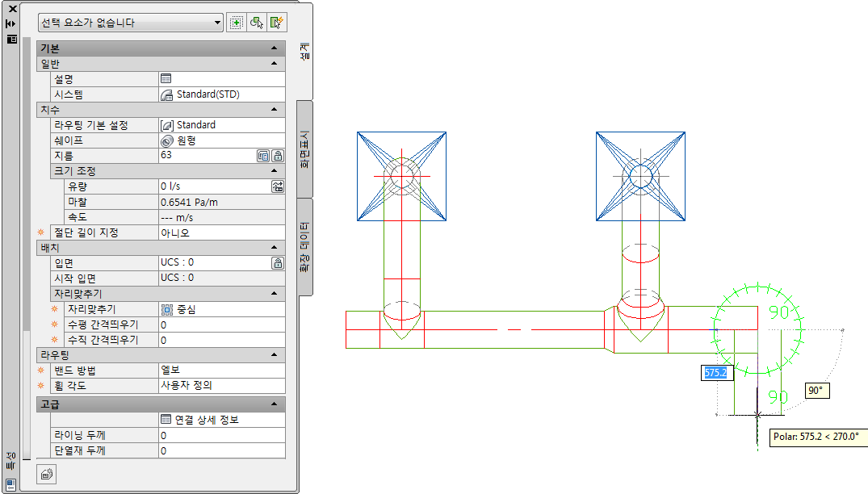868x494 pixels.
Task: Select the 시작 입면 UCS : 0 value
Action: pos(222,278)
